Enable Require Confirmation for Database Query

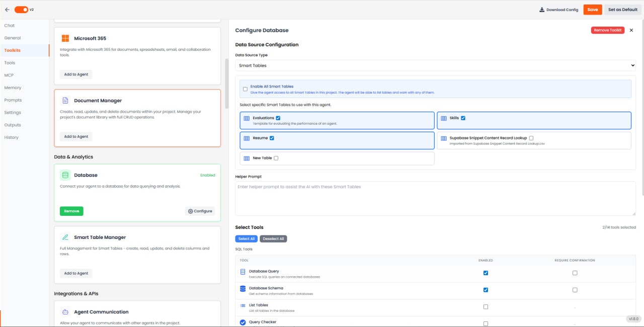[x=575, y=273]
